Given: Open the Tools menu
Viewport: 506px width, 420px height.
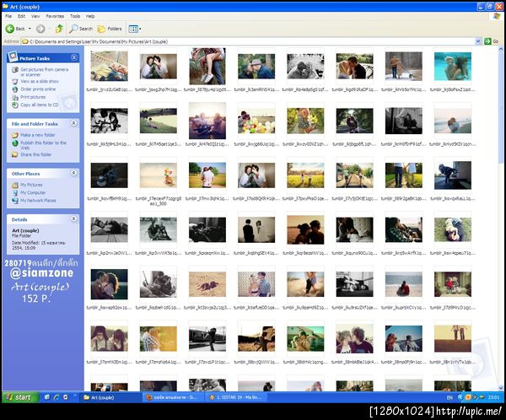Looking at the screenshot, I should tap(75, 16).
